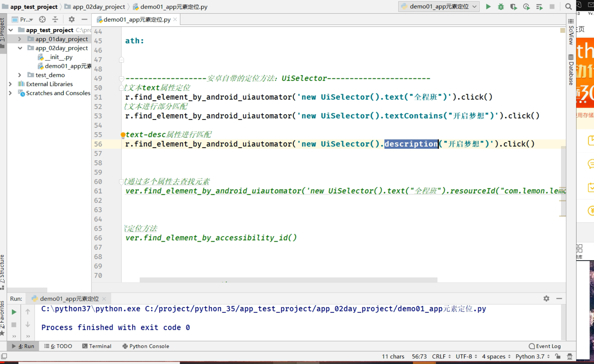The width and height of the screenshot is (594, 364).
Task: Open Project panel settings gear
Action: [71, 19]
